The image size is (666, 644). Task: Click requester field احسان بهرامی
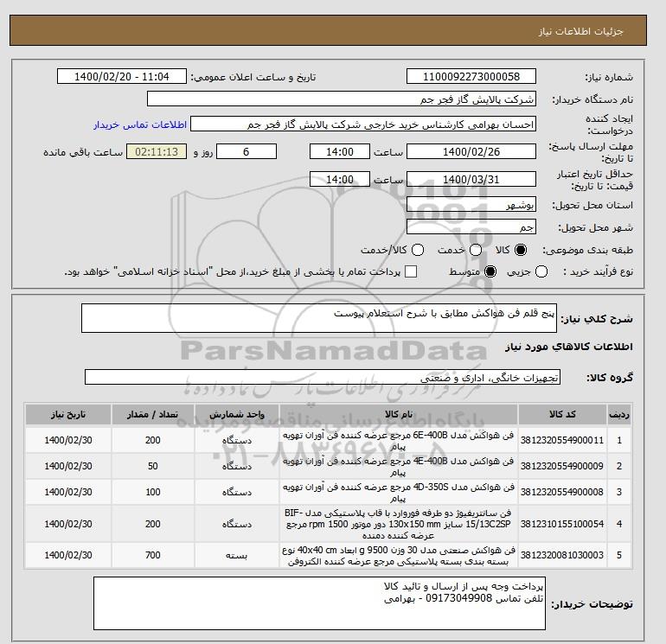click(363, 124)
